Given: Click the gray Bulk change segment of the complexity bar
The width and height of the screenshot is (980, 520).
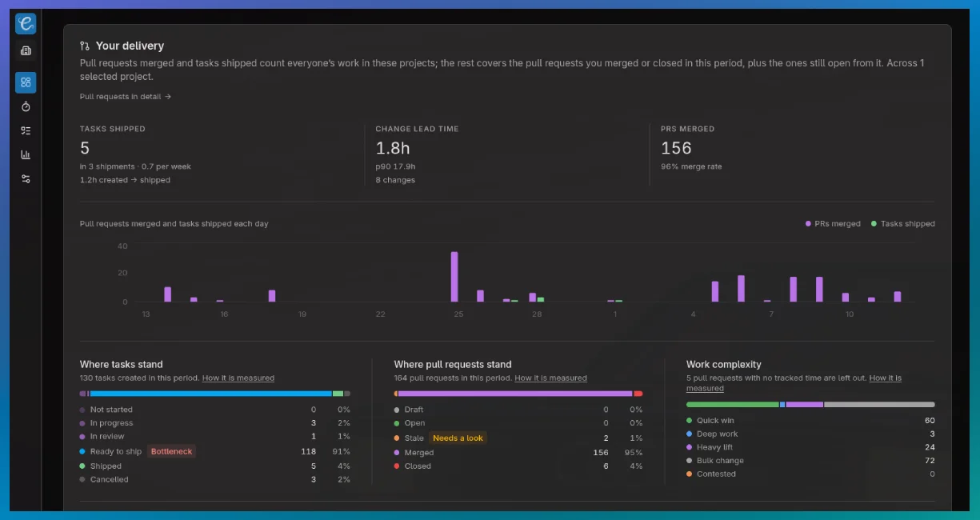Looking at the screenshot, I should (879, 405).
